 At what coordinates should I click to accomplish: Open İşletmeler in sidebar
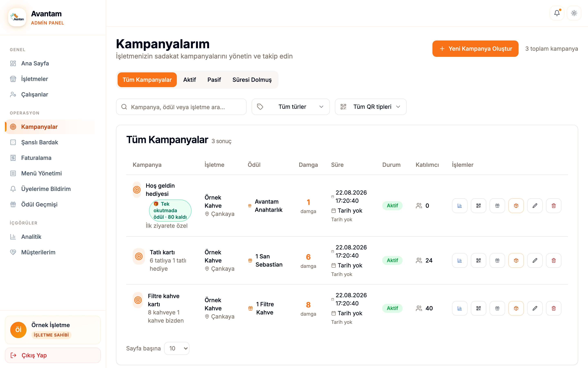50,79
